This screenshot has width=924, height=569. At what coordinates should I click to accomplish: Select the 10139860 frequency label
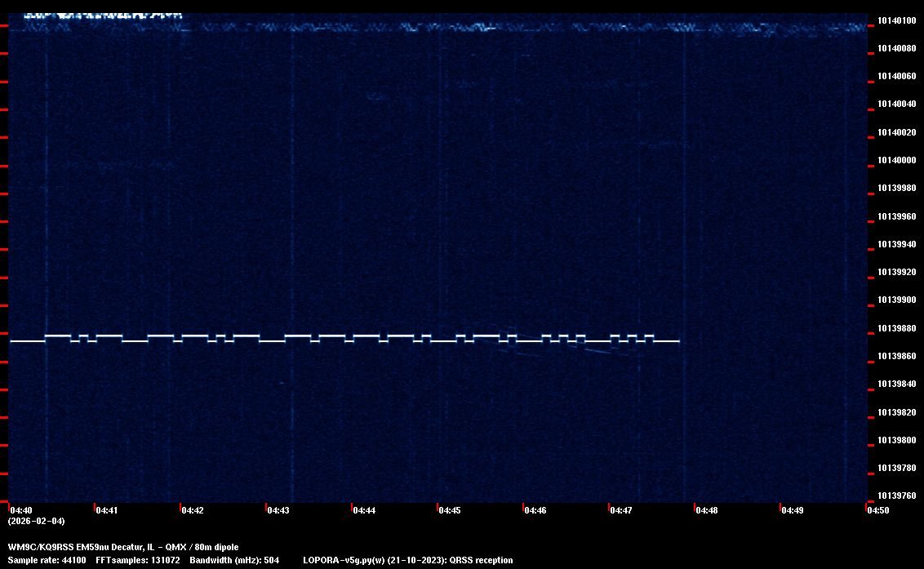click(895, 356)
